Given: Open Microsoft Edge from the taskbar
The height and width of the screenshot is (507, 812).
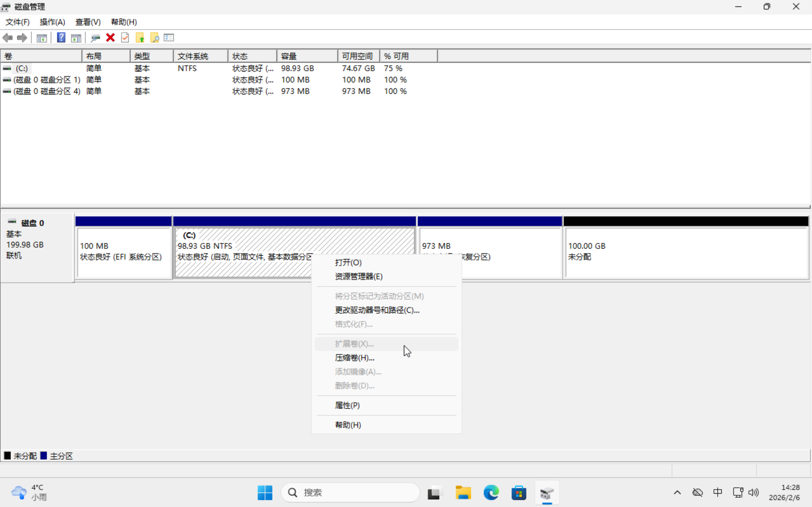Looking at the screenshot, I should coord(491,492).
